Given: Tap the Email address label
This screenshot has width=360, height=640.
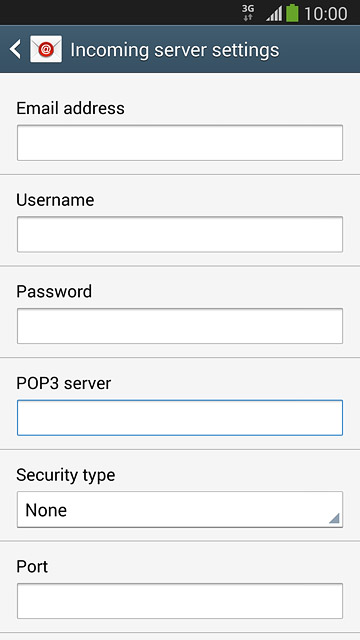Looking at the screenshot, I should click(70, 108).
